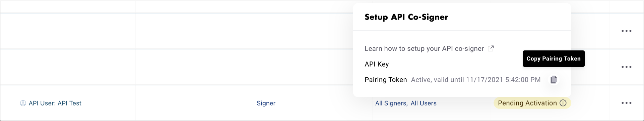Open the API User: API Test entry
The width and height of the screenshot is (644, 121).
click(x=55, y=103)
